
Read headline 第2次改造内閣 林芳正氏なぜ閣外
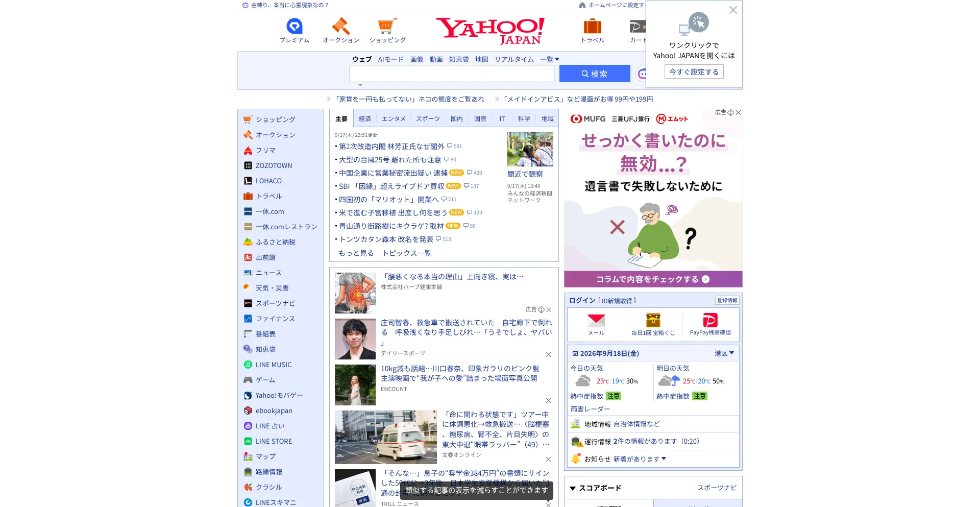tap(391, 146)
